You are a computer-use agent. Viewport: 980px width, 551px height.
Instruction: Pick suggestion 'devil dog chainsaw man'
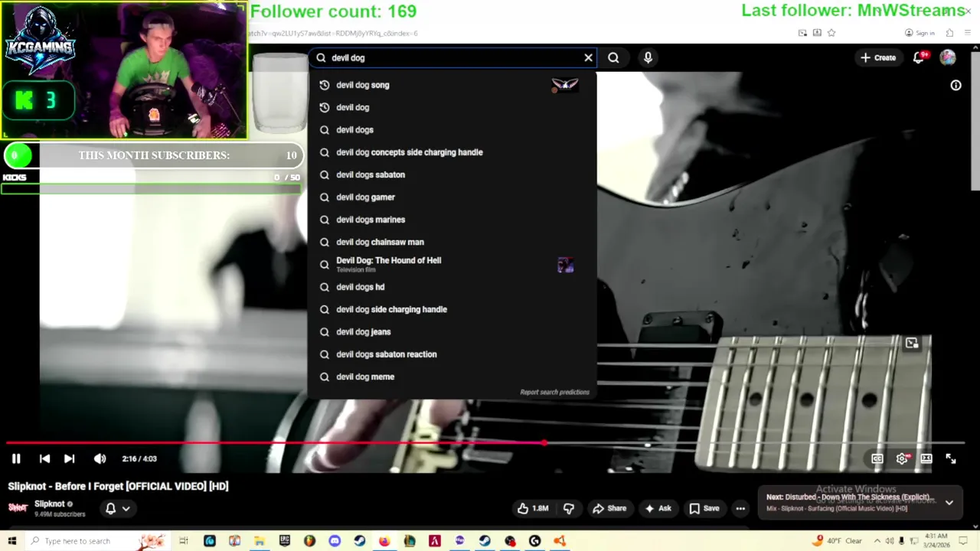click(x=452, y=242)
